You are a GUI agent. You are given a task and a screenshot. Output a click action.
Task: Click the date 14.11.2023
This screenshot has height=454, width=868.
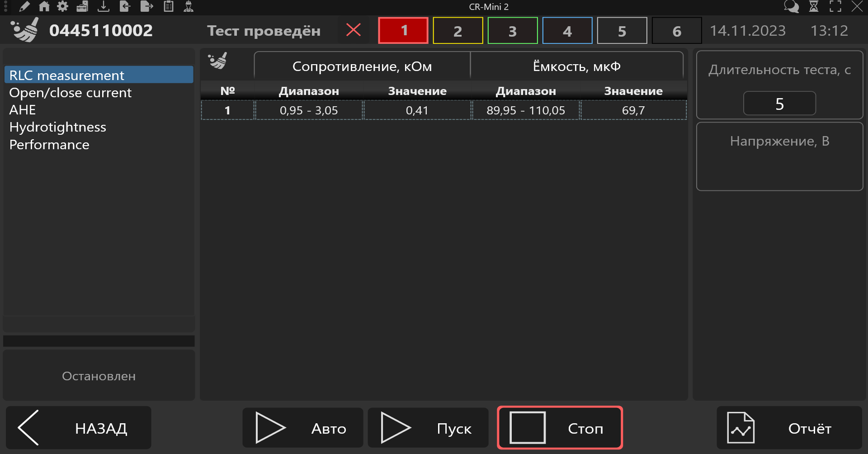tap(747, 30)
